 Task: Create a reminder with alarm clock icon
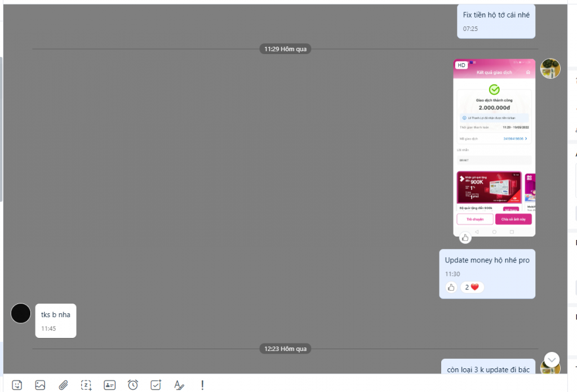point(133,385)
